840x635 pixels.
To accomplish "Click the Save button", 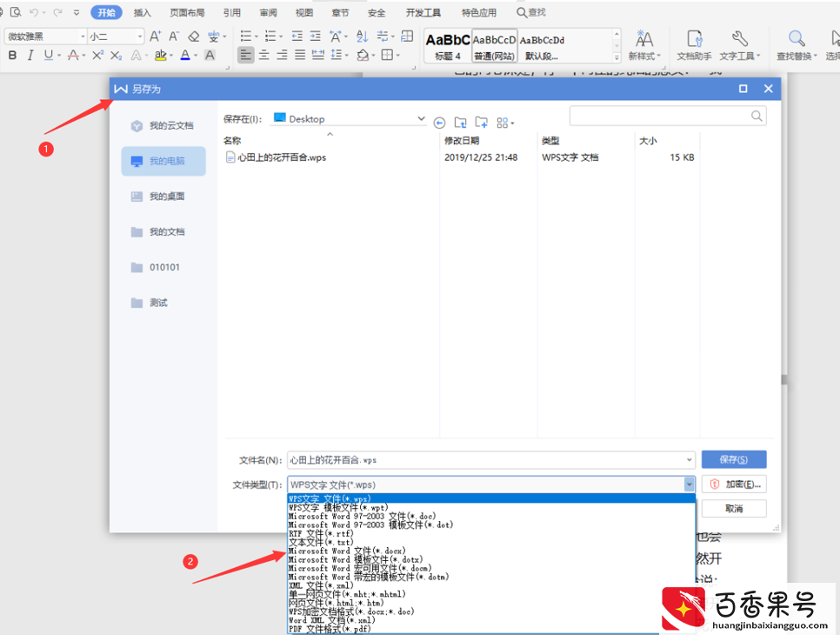I will 734,459.
